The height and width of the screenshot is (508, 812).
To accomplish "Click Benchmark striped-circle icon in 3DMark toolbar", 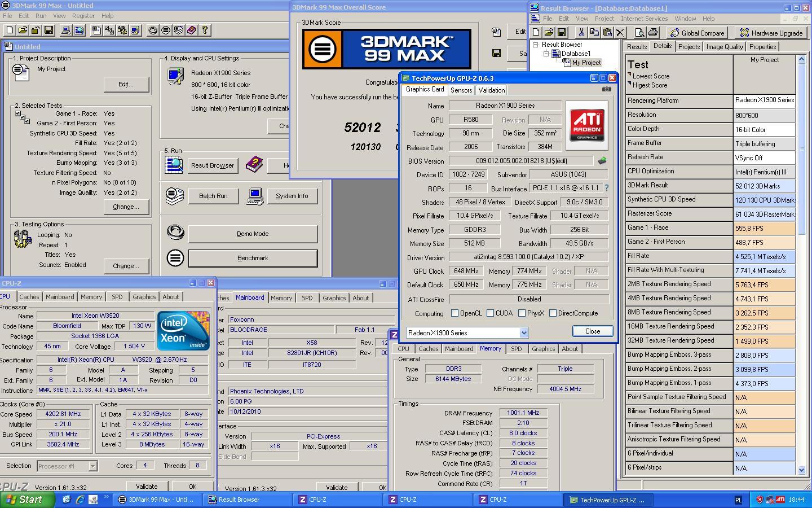I will [x=166, y=30].
